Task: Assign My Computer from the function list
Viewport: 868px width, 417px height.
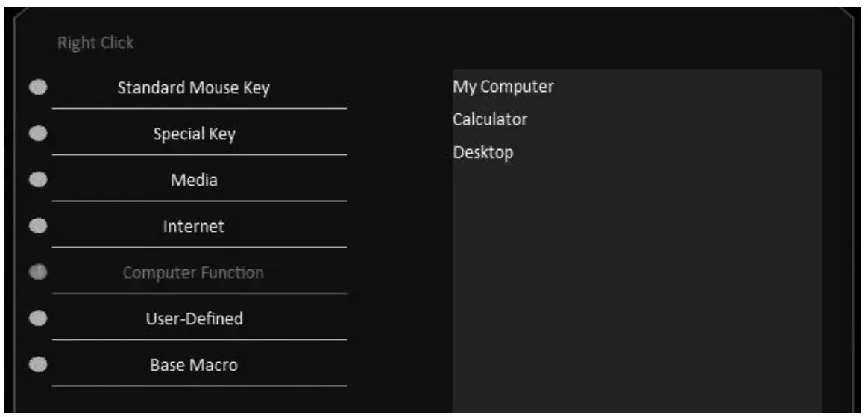Action: (x=503, y=87)
